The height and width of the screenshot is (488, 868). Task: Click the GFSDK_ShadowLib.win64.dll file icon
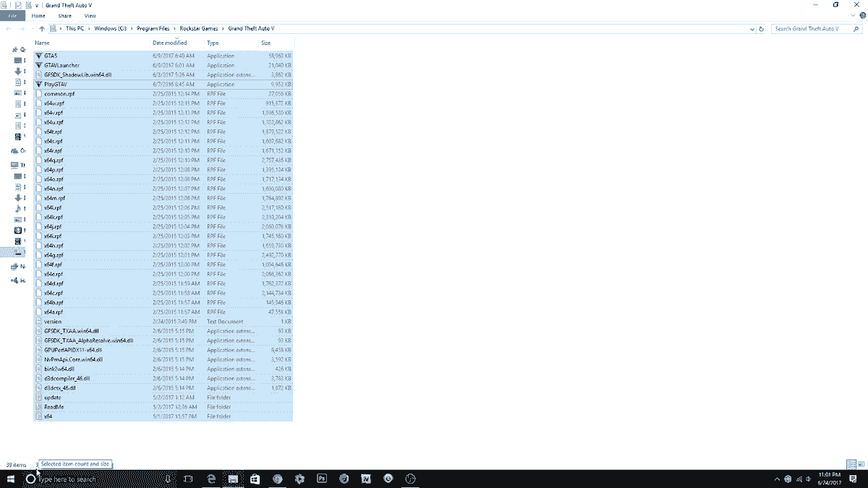point(39,74)
